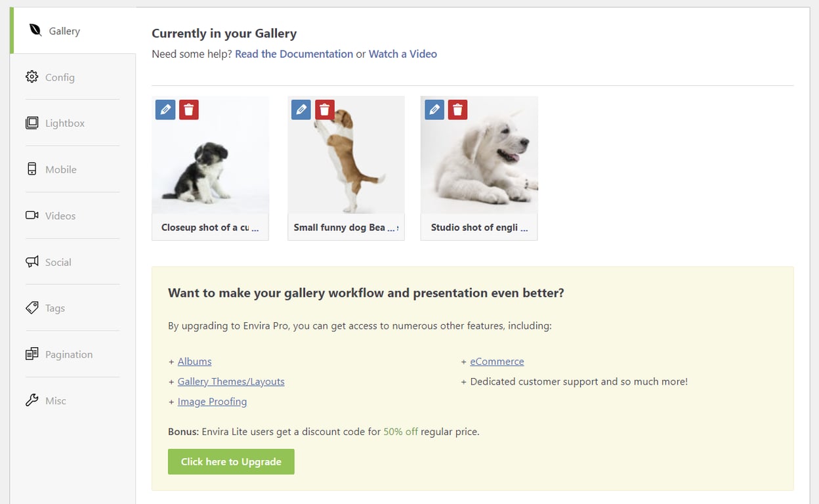819x504 pixels.
Task: Open the Albums upgrade link
Action: (x=194, y=361)
